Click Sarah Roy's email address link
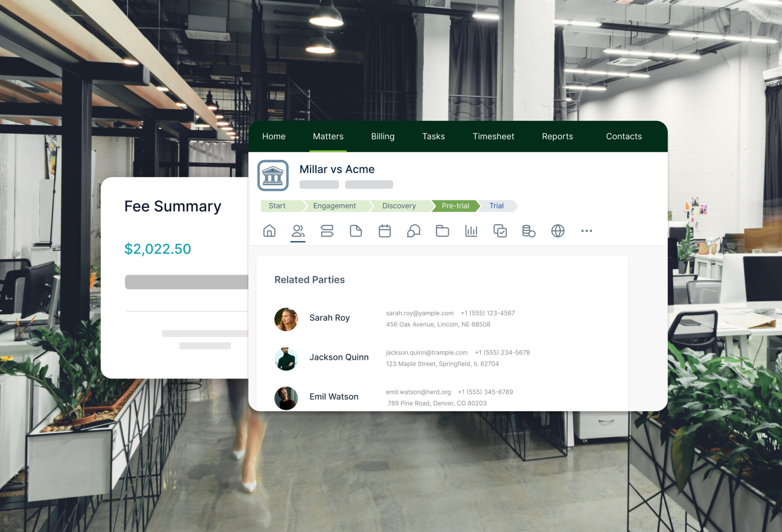Screen dimensions: 782x532 pos(419,313)
